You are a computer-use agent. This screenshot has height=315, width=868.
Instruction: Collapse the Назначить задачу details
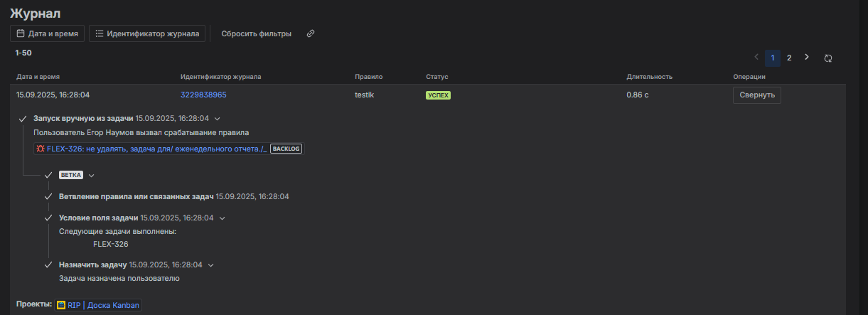pyautogui.click(x=211, y=265)
